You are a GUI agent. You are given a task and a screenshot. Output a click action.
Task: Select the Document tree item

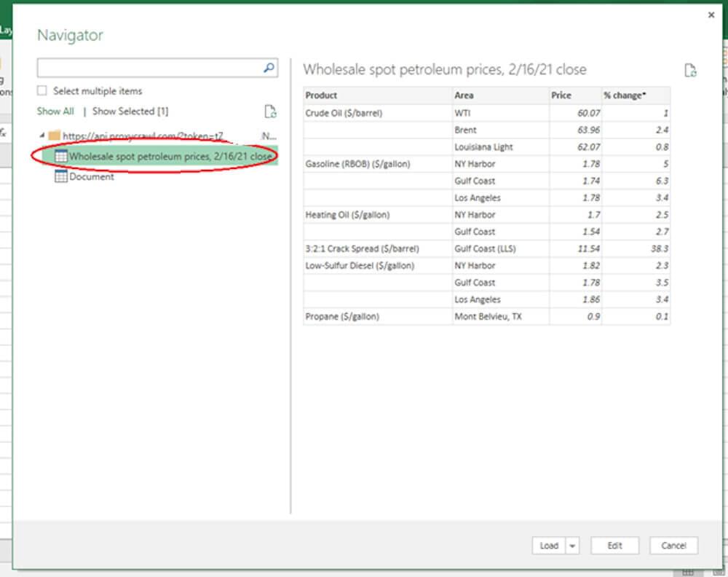(92, 176)
